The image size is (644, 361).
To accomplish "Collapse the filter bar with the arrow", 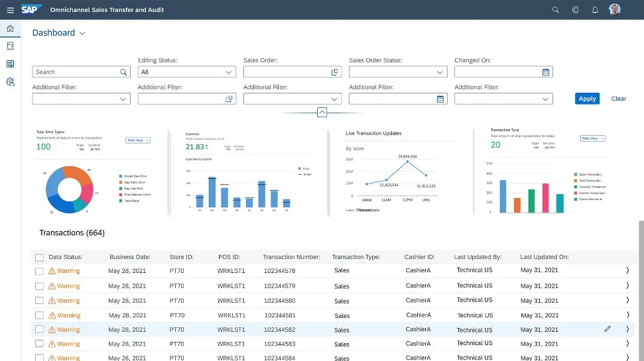I will (322, 113).
